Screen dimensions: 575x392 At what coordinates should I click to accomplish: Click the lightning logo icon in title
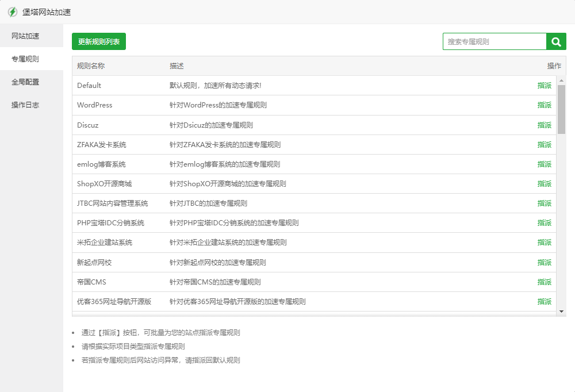point(13,12)
